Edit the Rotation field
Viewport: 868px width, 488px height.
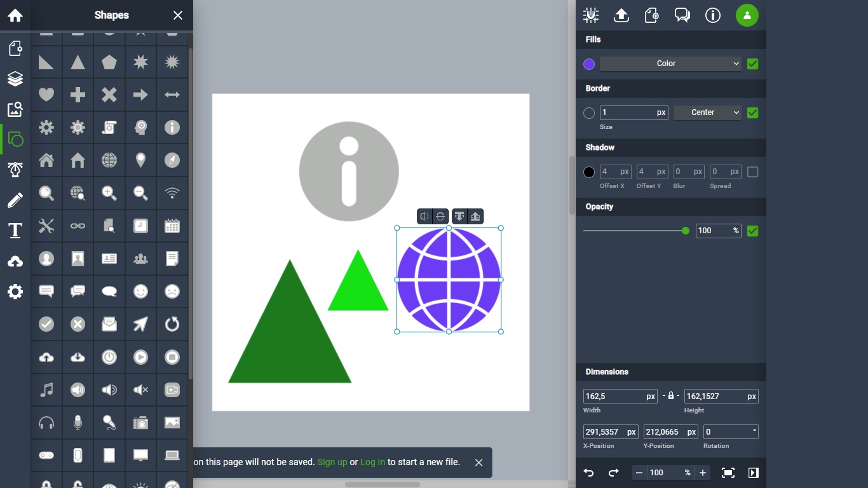[x=731, y=431]
